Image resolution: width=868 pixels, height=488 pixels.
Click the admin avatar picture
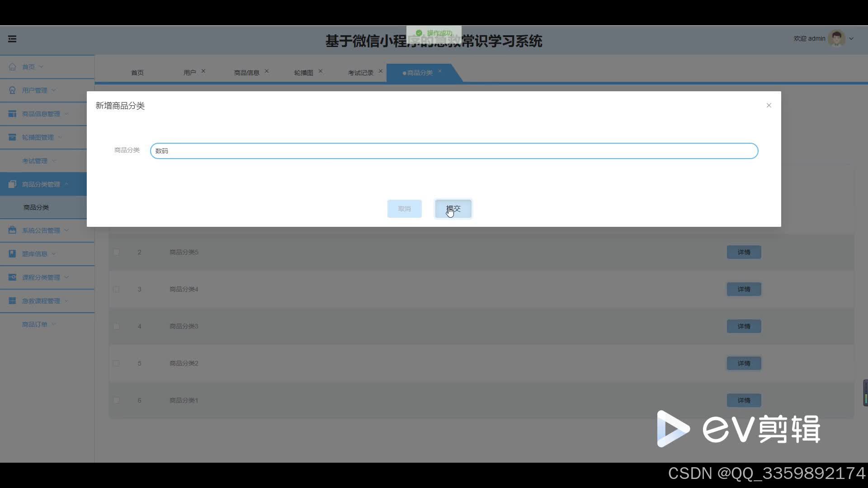836,39
